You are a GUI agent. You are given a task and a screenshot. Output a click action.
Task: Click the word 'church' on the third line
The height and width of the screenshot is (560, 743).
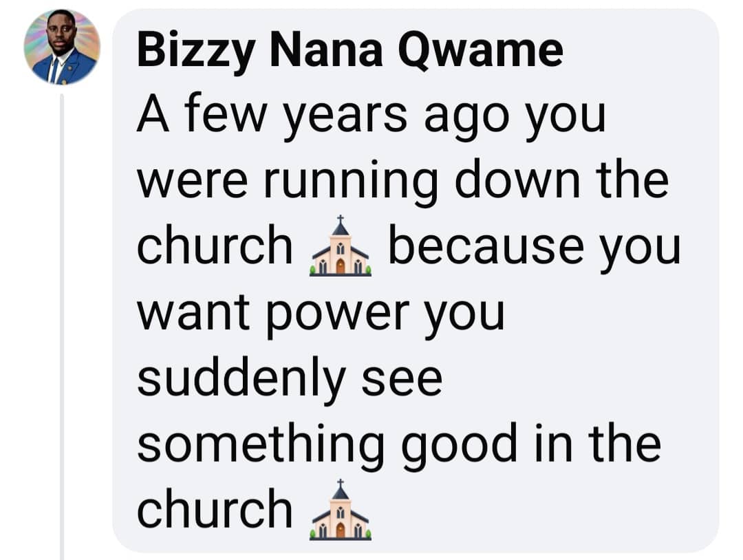pyautogui.click(x=215, y=246)
